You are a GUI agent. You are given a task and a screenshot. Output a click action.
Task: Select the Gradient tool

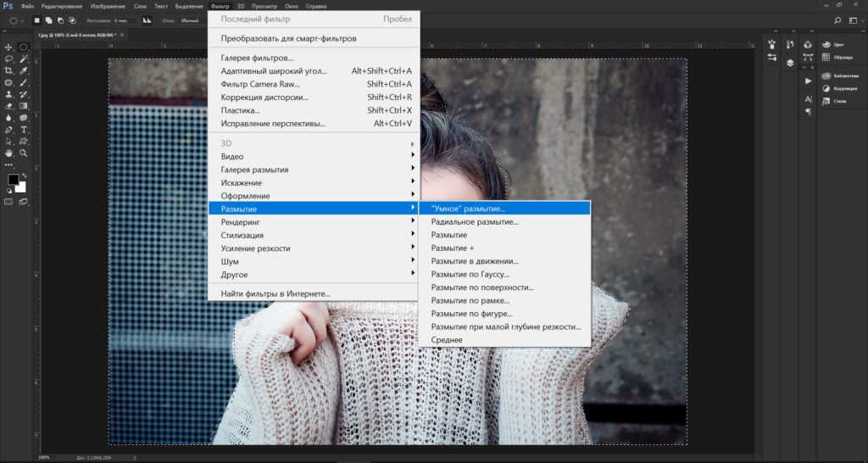tap(23, 106)
